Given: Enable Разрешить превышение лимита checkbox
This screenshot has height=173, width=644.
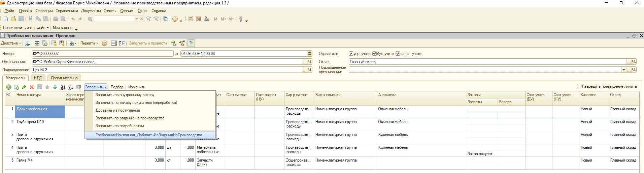Looking at the screenshot, I should [579, 86].
